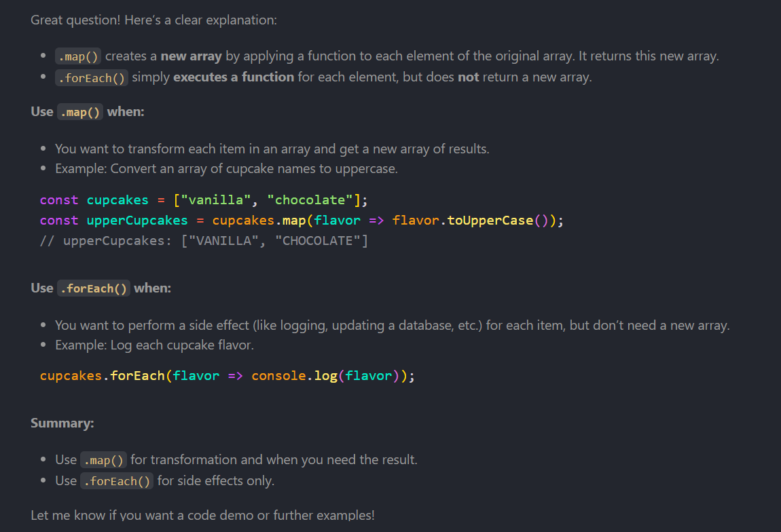Click the "Use .forEach() when:" heading

(101, 288)
